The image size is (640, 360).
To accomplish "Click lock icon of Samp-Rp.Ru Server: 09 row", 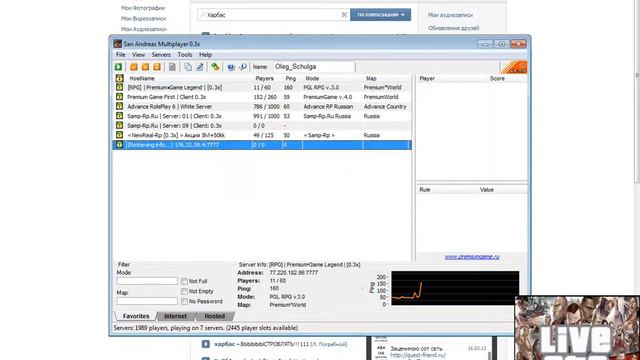I will (x=119, y=125).
